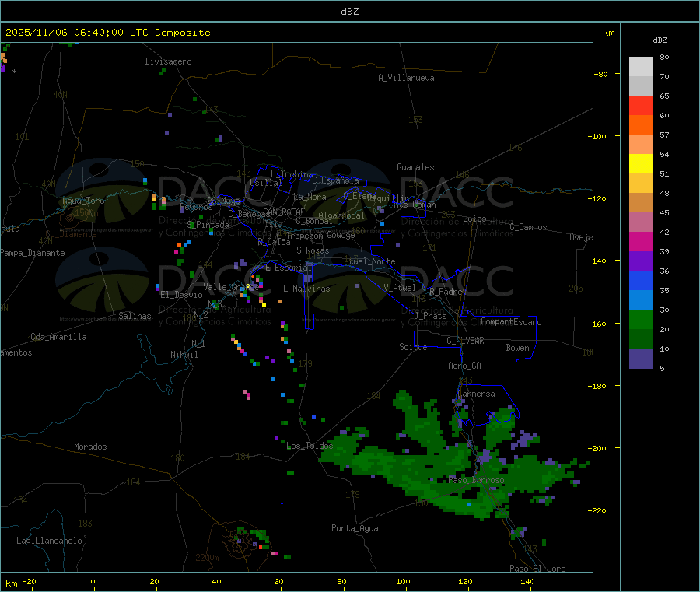The width and height of the screenshot is (700, 592).
Task: Click the Agua_Toro map label
Action: [83, 201]
